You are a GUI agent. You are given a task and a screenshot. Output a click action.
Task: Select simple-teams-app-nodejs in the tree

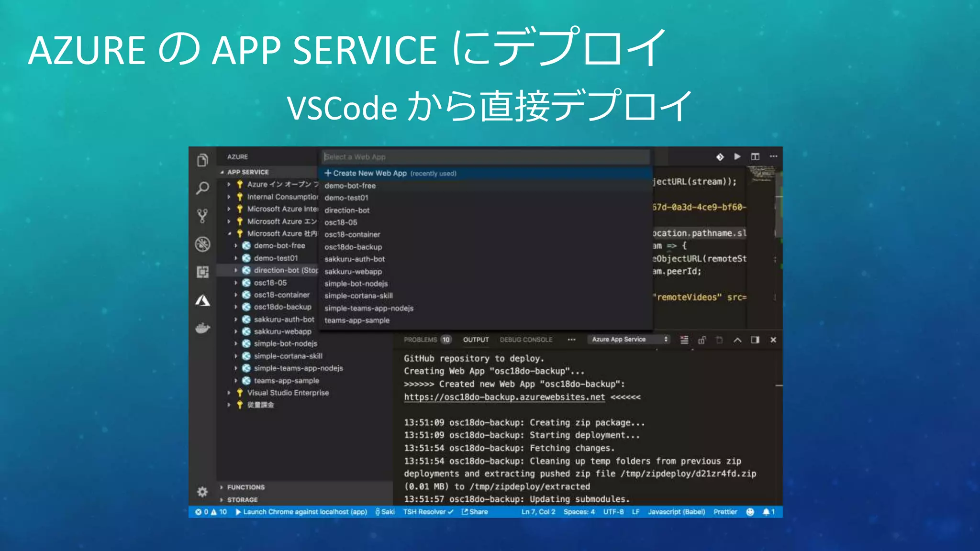pyautogui.click(x=299, y=368)
